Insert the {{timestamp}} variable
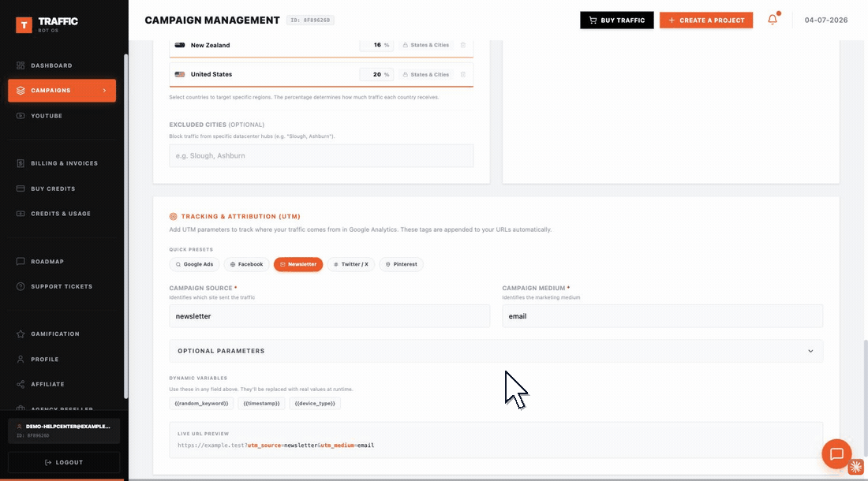The width and height of the screenshot is (868, 481). coord(262,404)
